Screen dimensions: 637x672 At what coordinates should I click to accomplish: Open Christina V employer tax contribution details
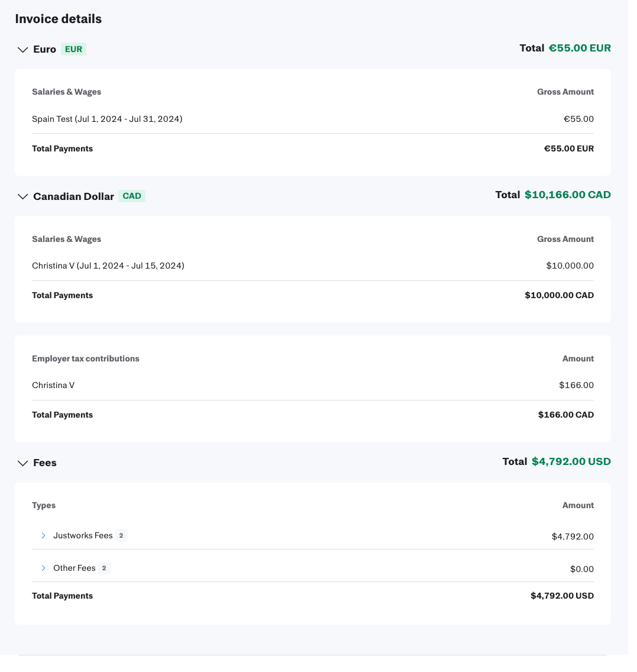53,385
